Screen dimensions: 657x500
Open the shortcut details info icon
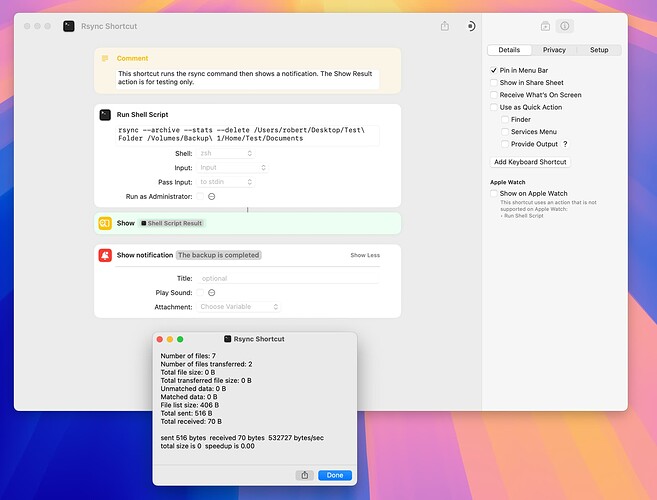(x=565, y=26)
